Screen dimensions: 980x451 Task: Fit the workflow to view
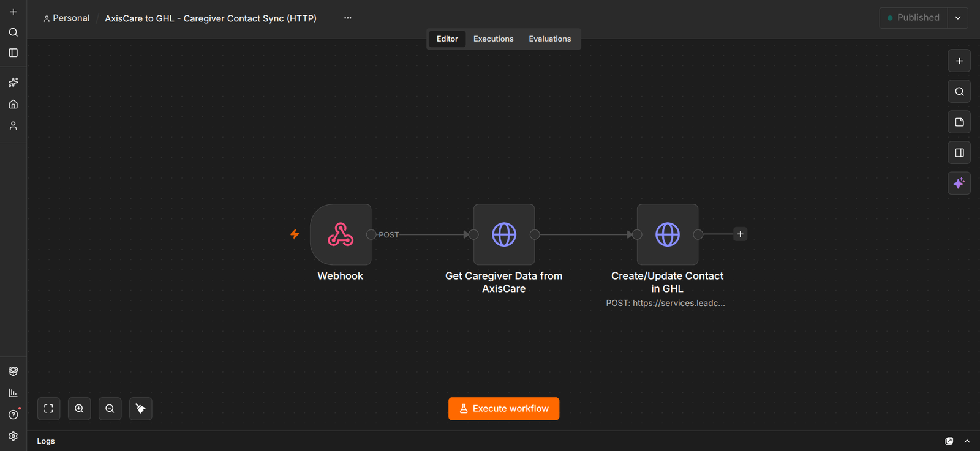coord(48,409)
